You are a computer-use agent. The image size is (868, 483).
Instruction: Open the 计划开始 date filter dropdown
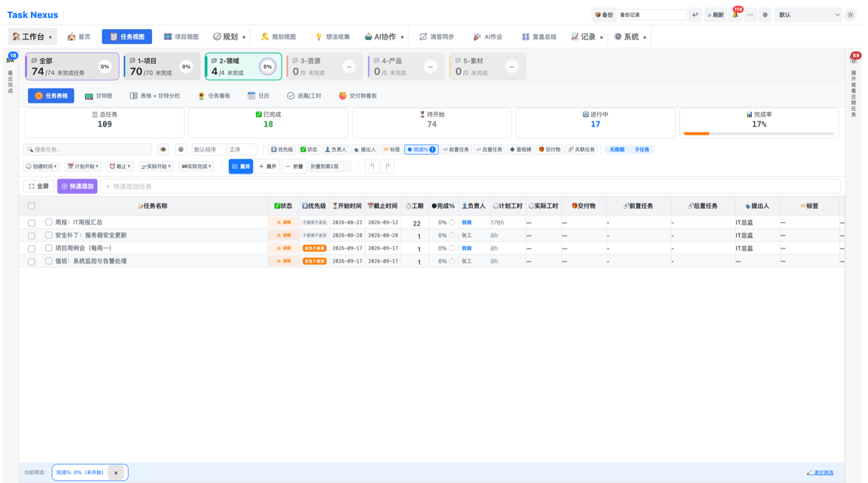point(83,166)
